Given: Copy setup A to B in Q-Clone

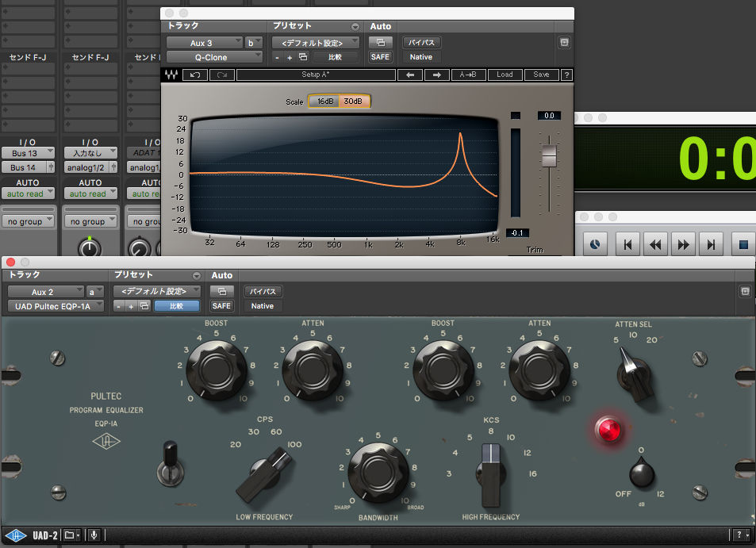Looking at the screenshot, I should [468, 75].
